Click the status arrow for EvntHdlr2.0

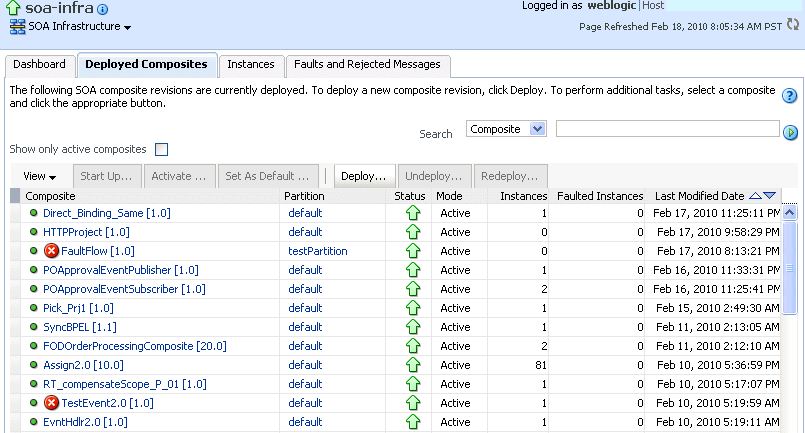click(x=413, y=422)
